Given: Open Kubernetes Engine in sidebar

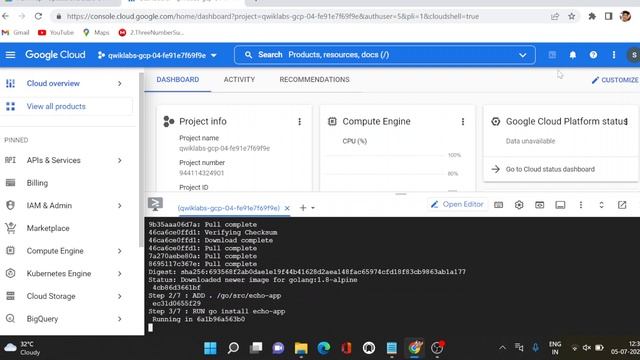Looking at the screenshot, I should (x=59, y=273).
